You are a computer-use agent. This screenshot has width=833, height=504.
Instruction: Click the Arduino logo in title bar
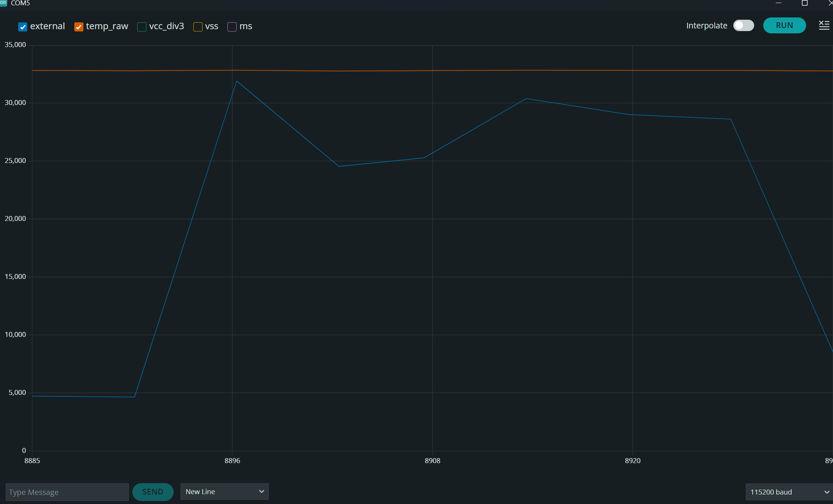3,3
